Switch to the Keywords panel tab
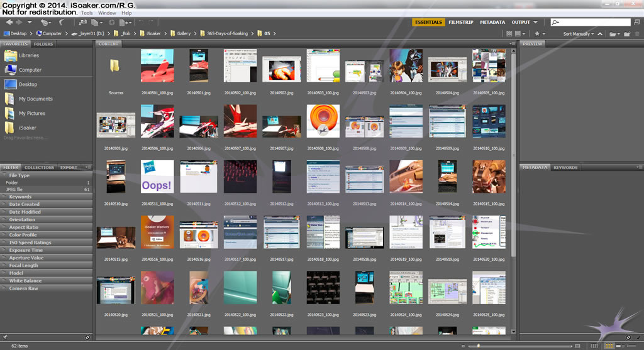Screen dimensions: 644x350 pyautogui.click(x=565, y=167)
